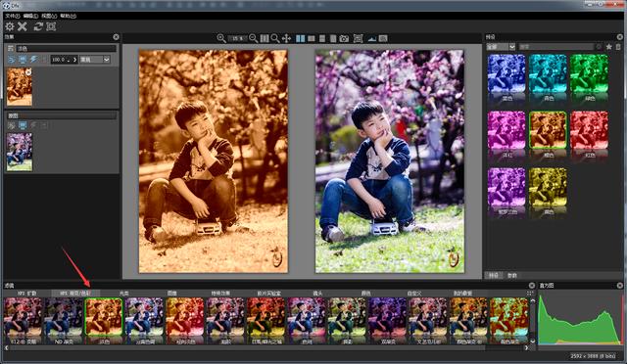627x364 pixels.
Task: Toggle the vertical split view icon
Action: [x=322, y=38]
